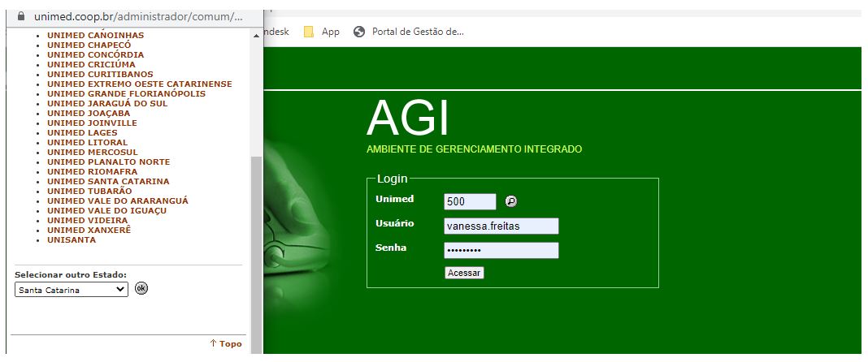Select UNIMED SANTA CATARINA
868x362 pixels.
pyautogui.click(x=108, y=181)
